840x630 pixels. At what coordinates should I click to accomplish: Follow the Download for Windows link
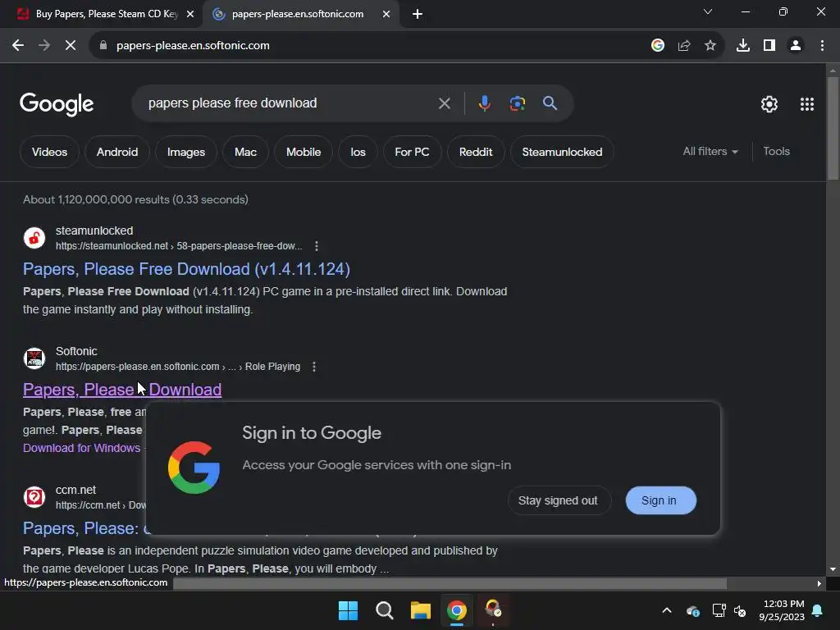point(81,448)
